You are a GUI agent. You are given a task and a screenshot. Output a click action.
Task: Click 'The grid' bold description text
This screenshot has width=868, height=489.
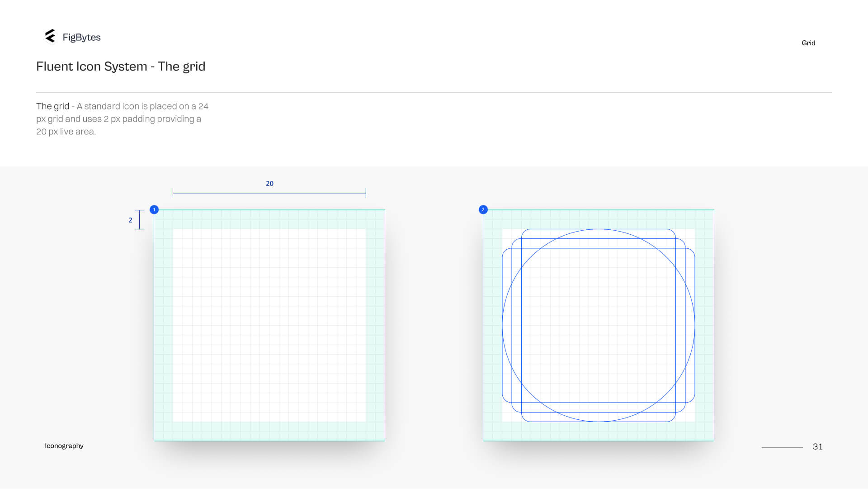[x=52, y=106]
